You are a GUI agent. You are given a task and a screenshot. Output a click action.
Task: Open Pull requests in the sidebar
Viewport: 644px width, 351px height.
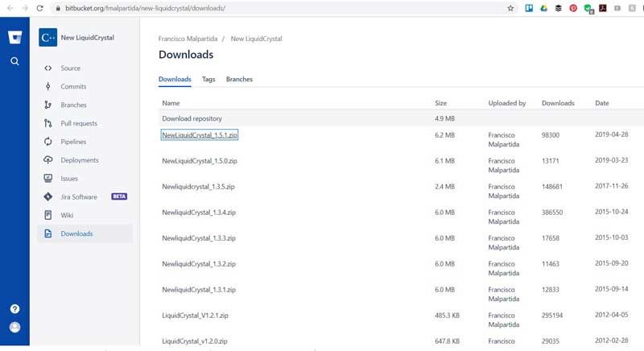coord(79,123)
